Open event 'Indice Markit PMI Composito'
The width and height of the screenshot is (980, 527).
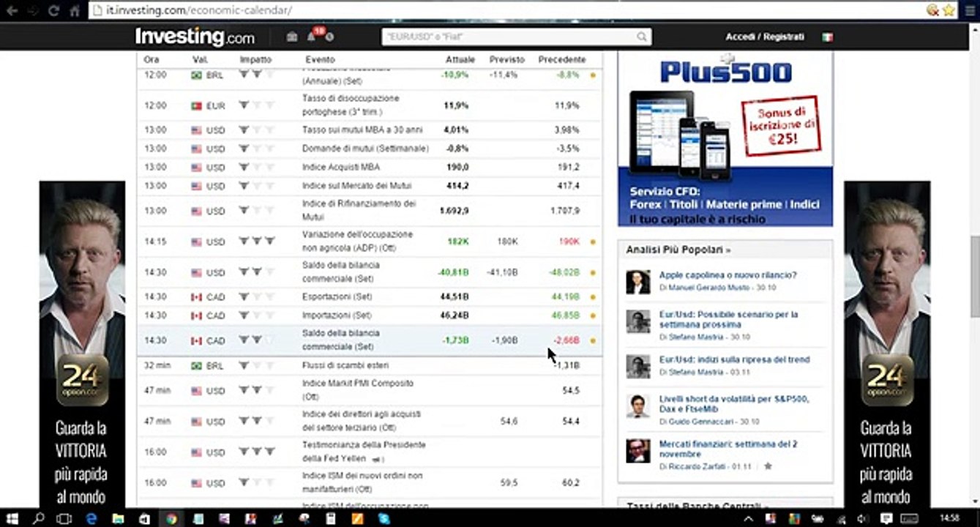coord(358,389)
